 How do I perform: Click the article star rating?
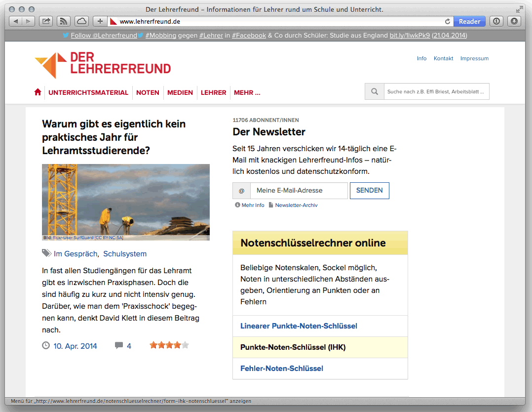click(x=169, y=345)
